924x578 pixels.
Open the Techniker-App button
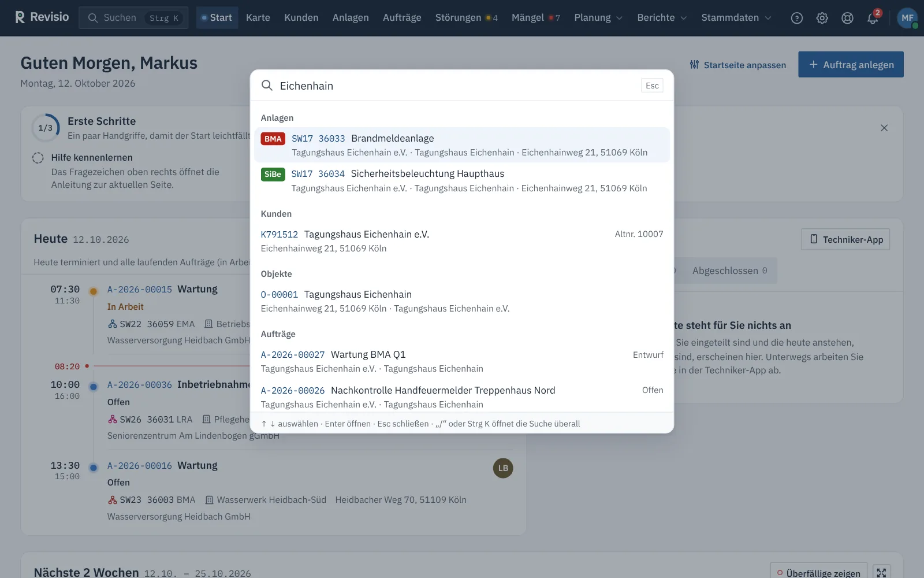[x=845, y=239]
